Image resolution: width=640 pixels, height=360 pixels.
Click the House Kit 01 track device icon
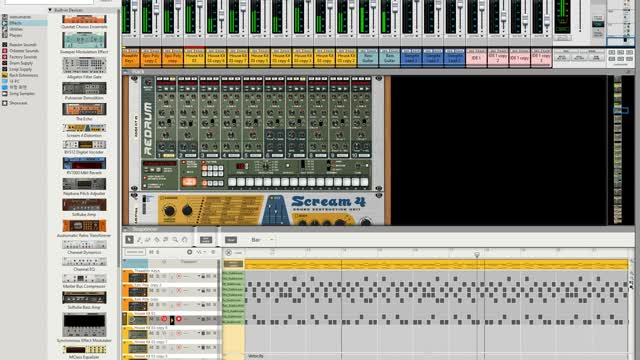[x=137, y=320]
